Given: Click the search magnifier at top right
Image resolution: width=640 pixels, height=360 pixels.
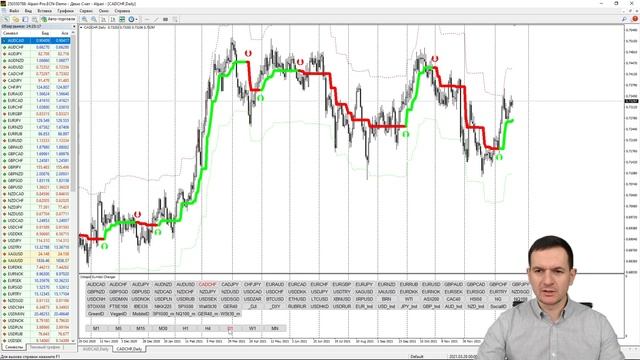Looking at the screenshot, I should (624, 19).
